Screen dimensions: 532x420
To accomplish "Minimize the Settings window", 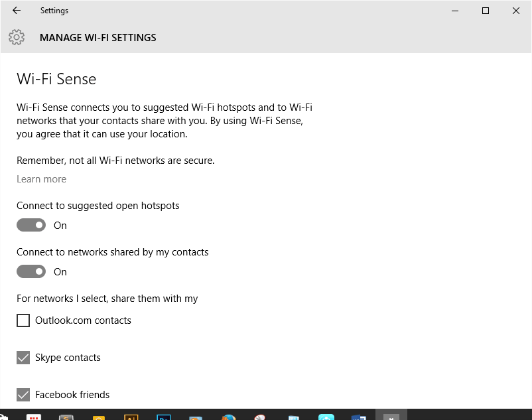I will pos(455,11).
